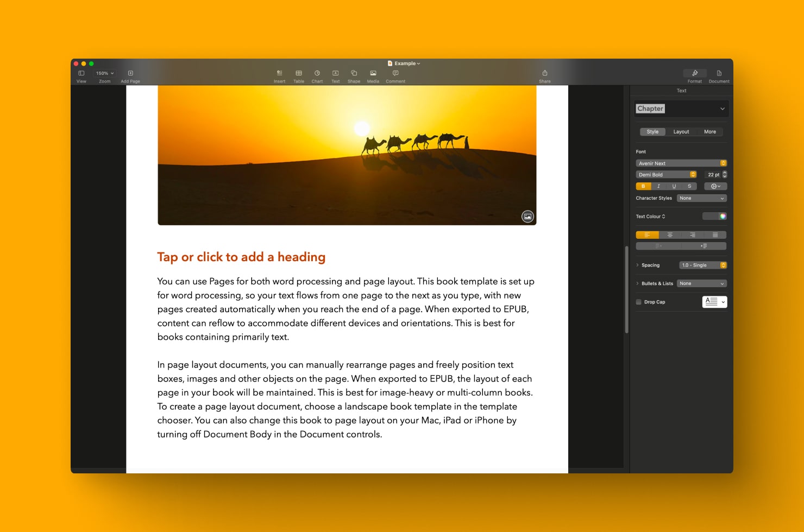Open the Insert menu in the toolbar
Image resolution: width=804 pixels, height=532 pixels.
279,74
